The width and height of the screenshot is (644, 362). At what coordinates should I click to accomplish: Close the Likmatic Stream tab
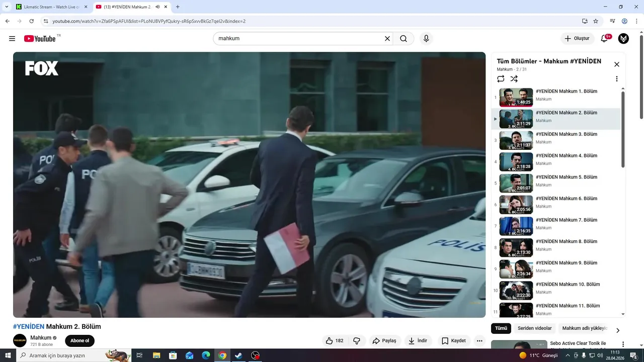click(x=86, y=7)
